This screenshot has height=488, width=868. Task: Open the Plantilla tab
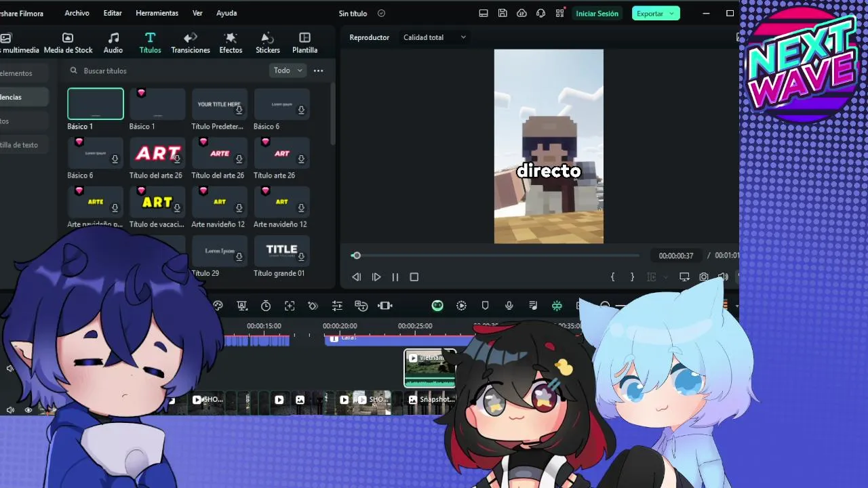304,43
